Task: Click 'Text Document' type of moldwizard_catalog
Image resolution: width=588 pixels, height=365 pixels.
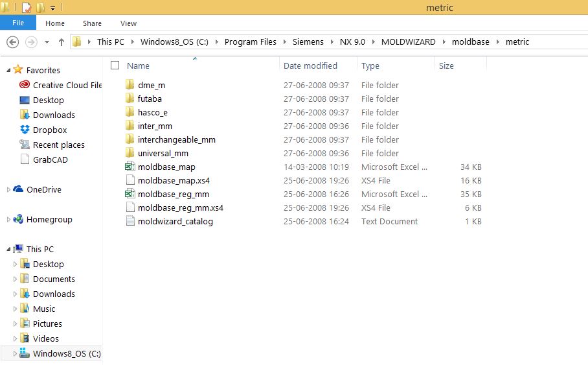Action: (x=389, y=221)
